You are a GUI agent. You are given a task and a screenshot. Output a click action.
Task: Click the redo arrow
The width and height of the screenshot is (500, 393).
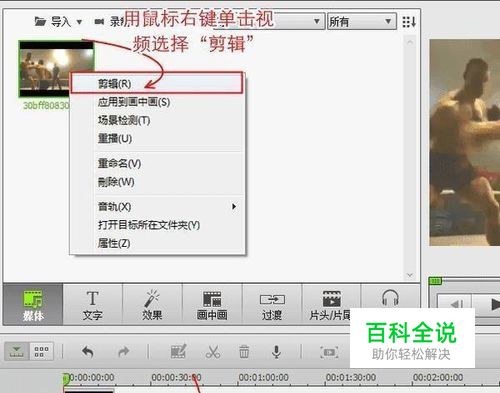coord(124,352)
